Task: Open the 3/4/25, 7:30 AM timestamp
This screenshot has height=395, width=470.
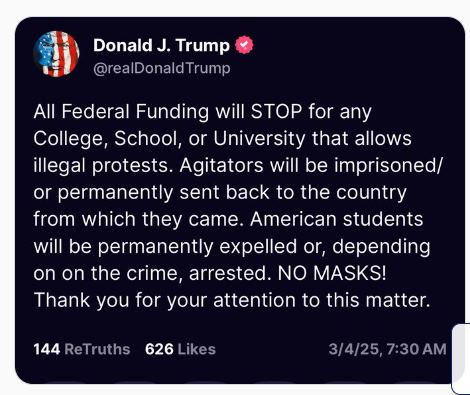Action: 387,349
